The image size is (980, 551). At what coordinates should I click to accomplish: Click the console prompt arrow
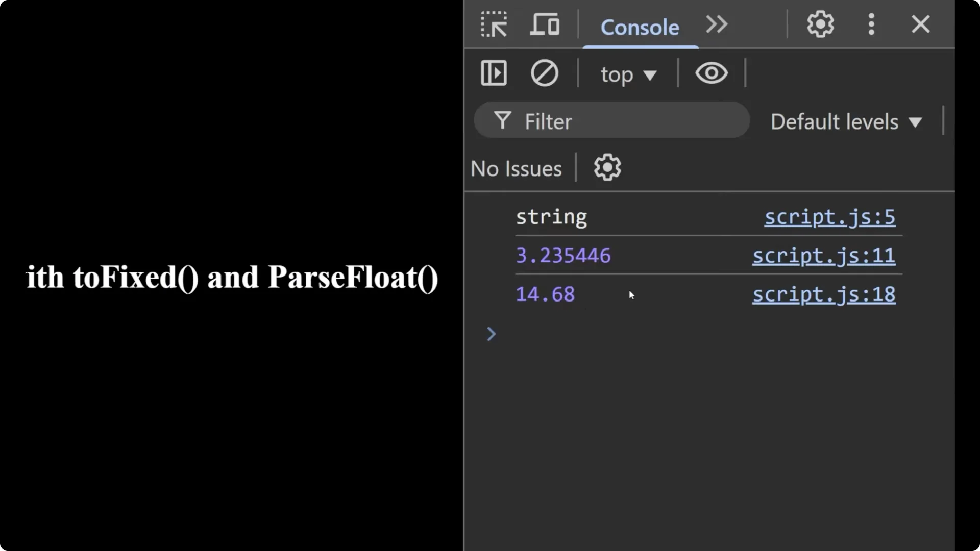coord(491,334)
